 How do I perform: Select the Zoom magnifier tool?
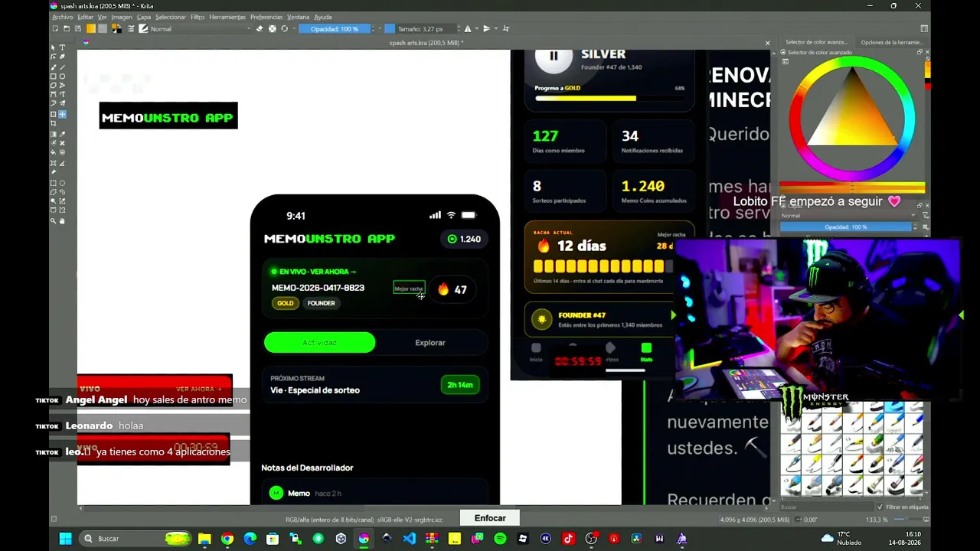click(54, 221)
